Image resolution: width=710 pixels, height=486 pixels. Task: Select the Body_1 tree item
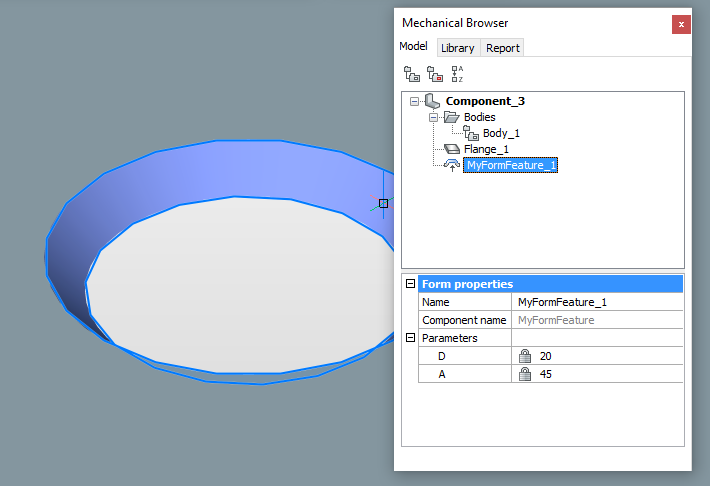[x=501, y=133]
